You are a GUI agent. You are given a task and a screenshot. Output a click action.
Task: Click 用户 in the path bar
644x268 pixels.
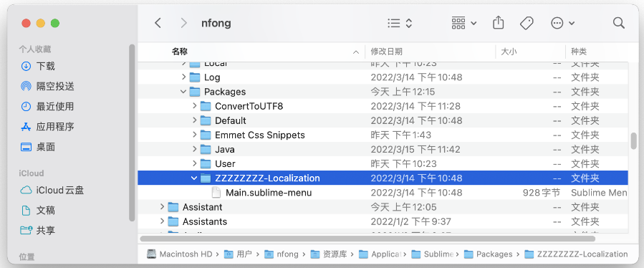[x=239, y=254]
